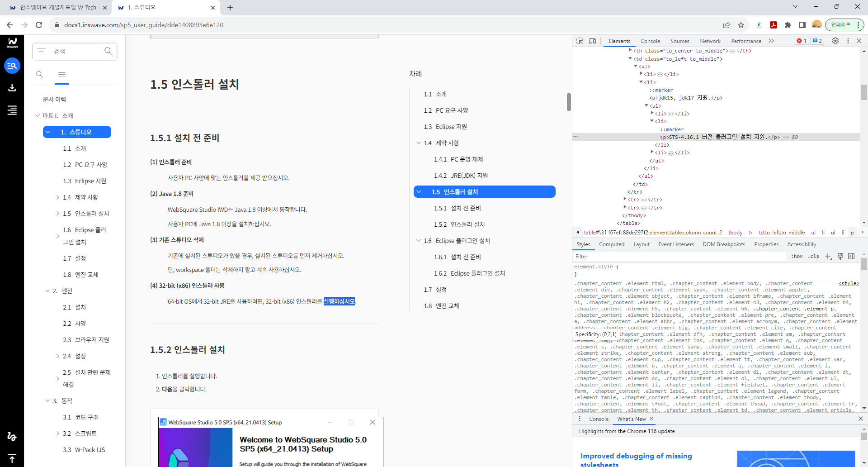Switch to the Computed styles tab
The image size is (868, 467).
(612, 244)
